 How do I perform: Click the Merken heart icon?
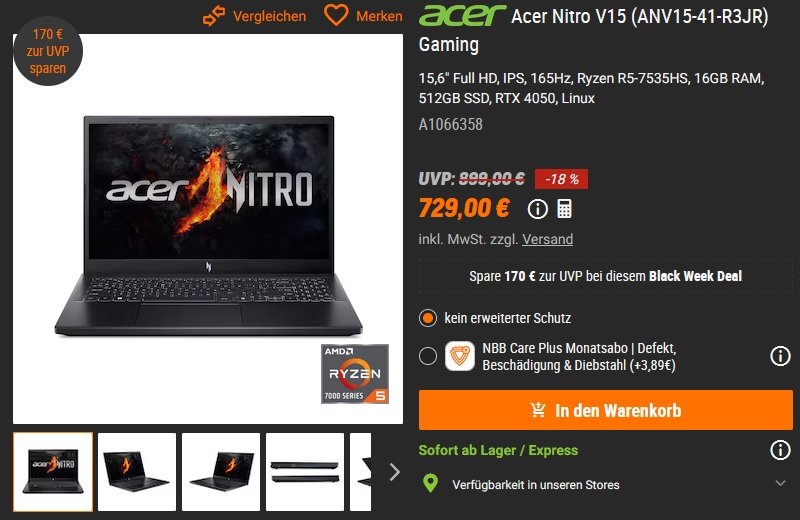click(x=336, y=15)
